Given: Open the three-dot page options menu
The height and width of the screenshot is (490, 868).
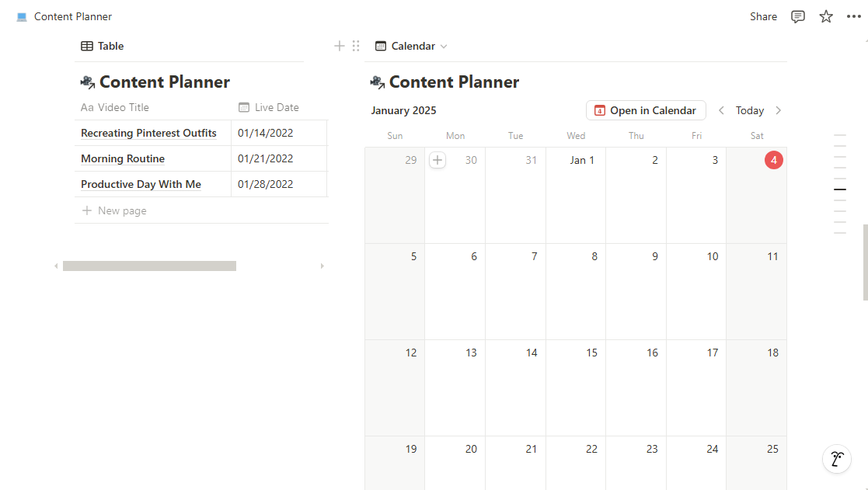Looking at the screenshot, I should click(853, 16).
